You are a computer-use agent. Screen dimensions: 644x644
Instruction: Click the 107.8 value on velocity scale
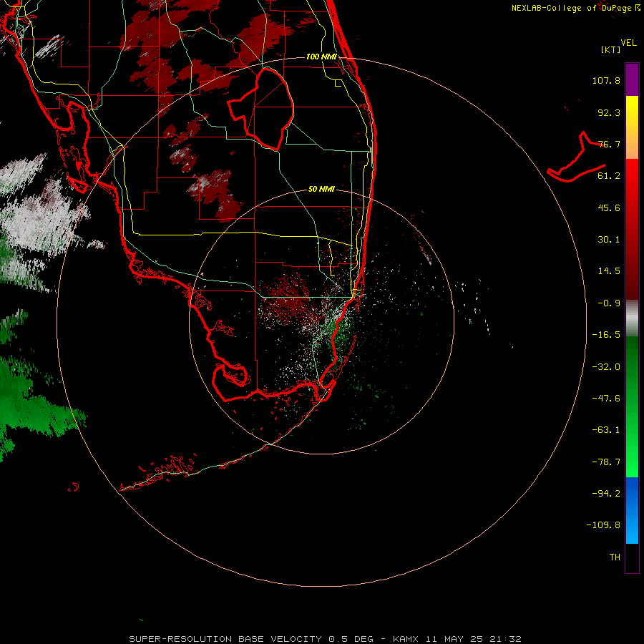[x=606, y=80]
